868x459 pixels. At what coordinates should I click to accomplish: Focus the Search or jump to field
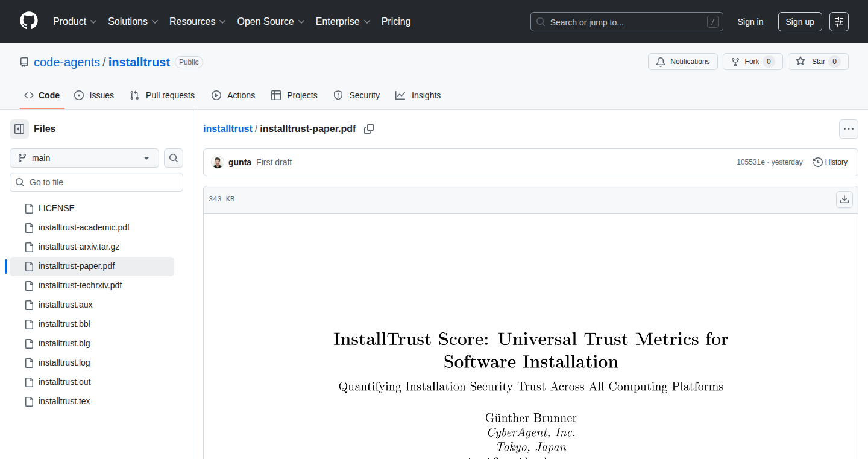click(x=627, y=22)
